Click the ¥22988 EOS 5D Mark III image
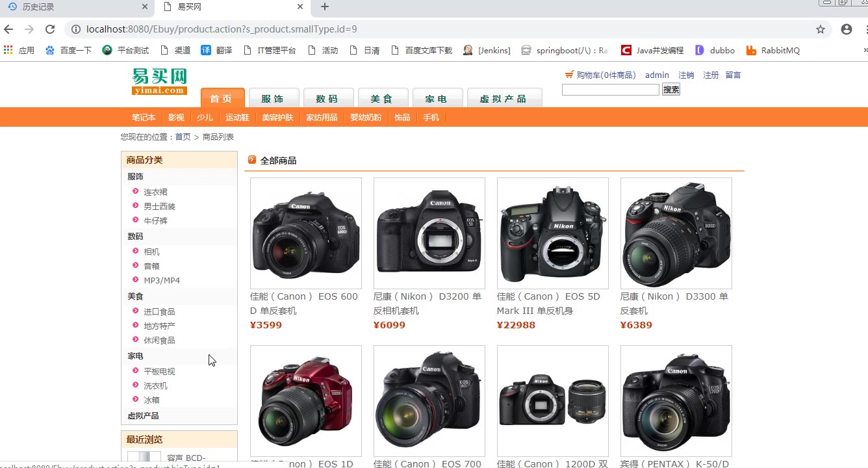Viewport: 868px width, 468px height. 553,233
